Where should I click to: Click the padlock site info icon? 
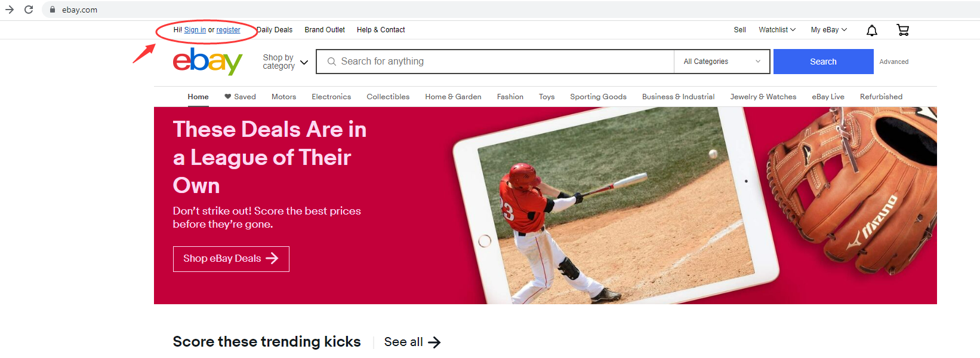(53, 10)
